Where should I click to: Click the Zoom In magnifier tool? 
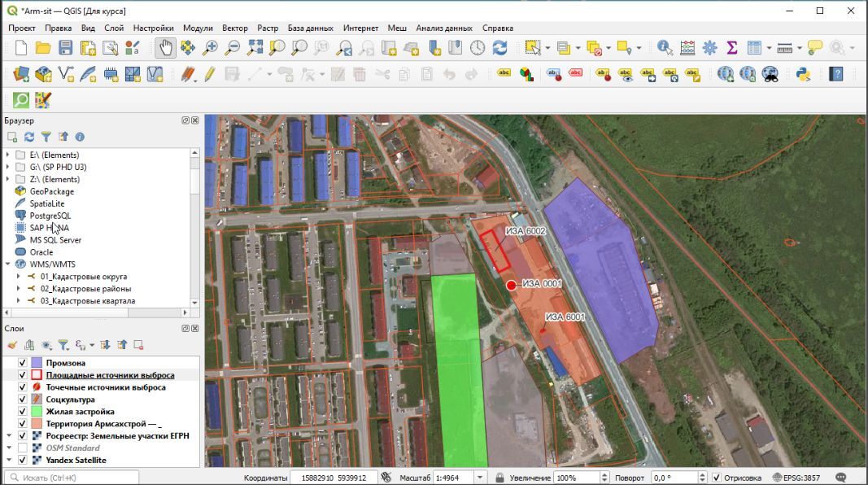pos(210,48)
